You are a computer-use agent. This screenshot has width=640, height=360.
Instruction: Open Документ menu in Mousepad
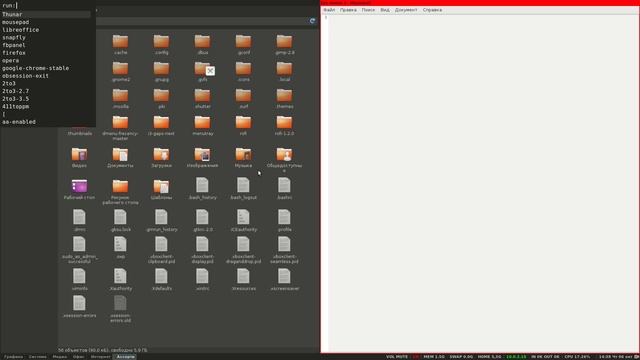pos(406,10)
